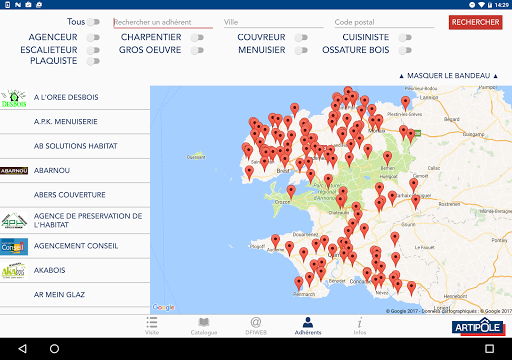The height and width of the screenshot is (360, 512).
Task: Tap the Android recent apps button
Action: (489, 349)
